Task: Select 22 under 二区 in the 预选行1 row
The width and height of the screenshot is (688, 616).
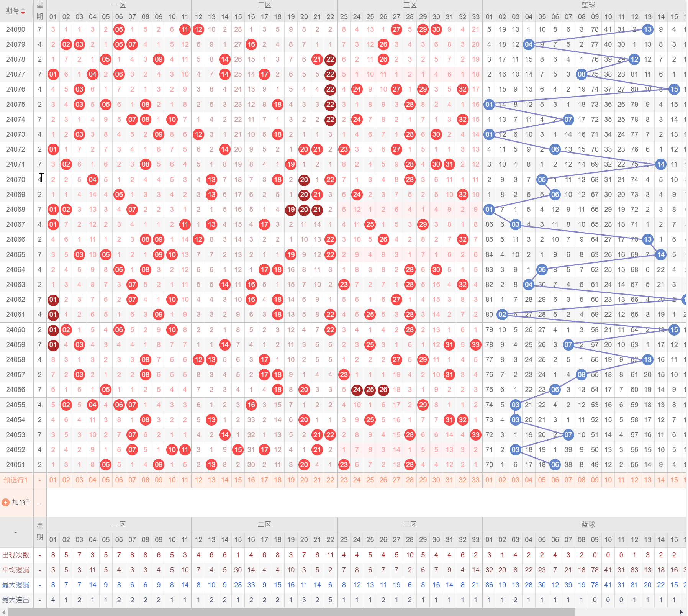Action: (x=330, y=480)
